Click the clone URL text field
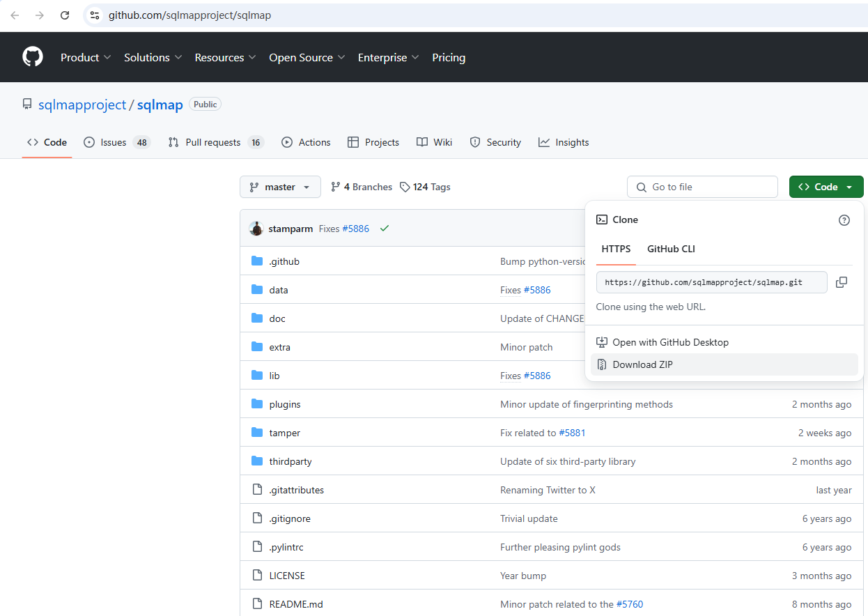Image resolution: width=868 pixels, height=616 pixels. coord(712,282)
